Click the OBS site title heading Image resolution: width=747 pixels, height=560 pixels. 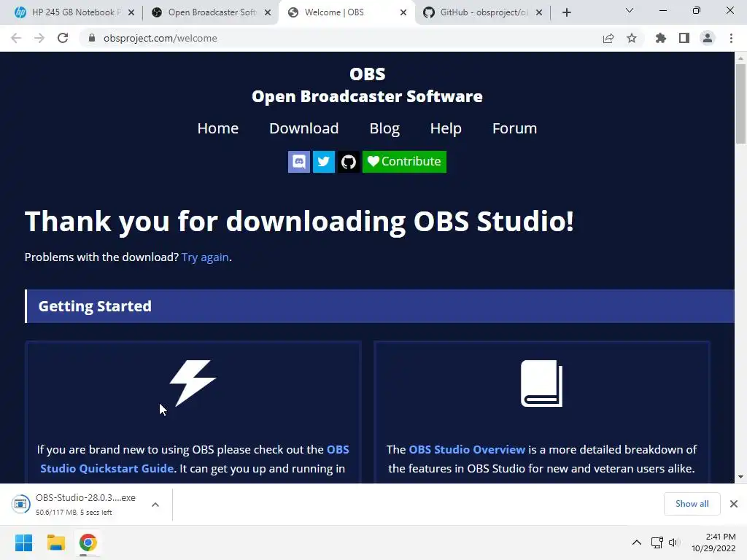click(x=368, y=74)
